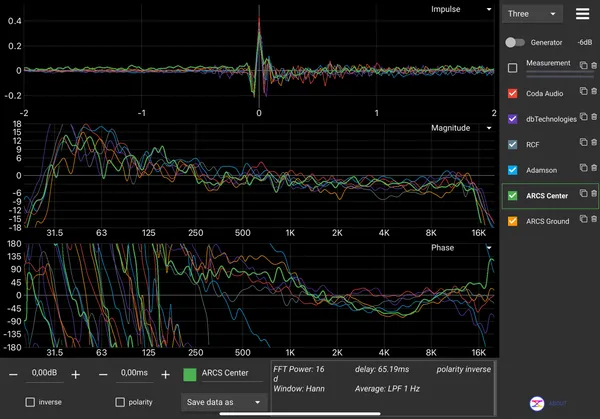Toggle the Generator switch

pyautogui.click(x=515, y=42)
